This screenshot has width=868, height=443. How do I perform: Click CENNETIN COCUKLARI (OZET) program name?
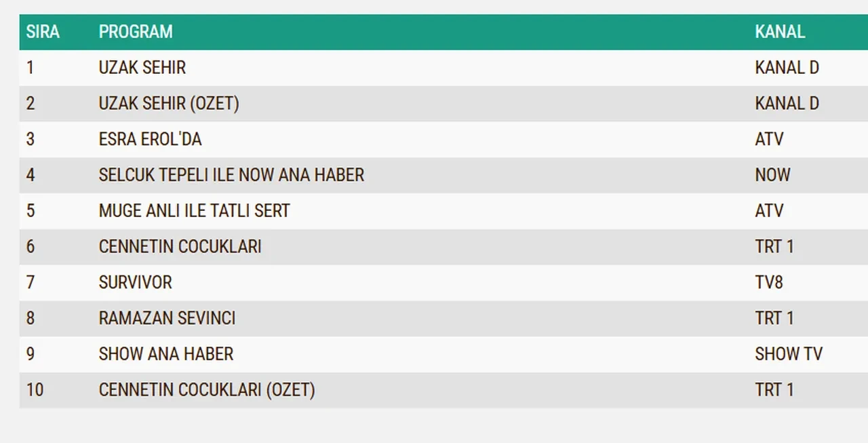(207, 390)
